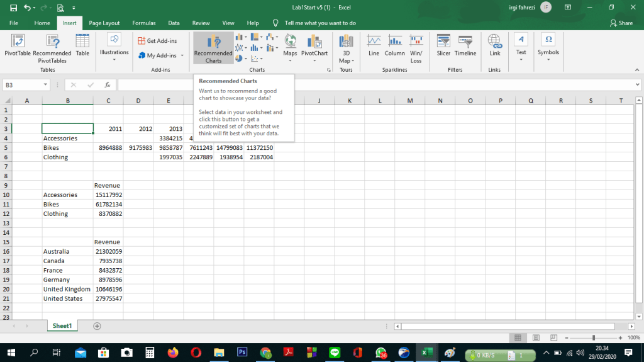Switch to Page Layout view in status bar
The width and height of the screenshot is (644, 362).
point(536,338)
